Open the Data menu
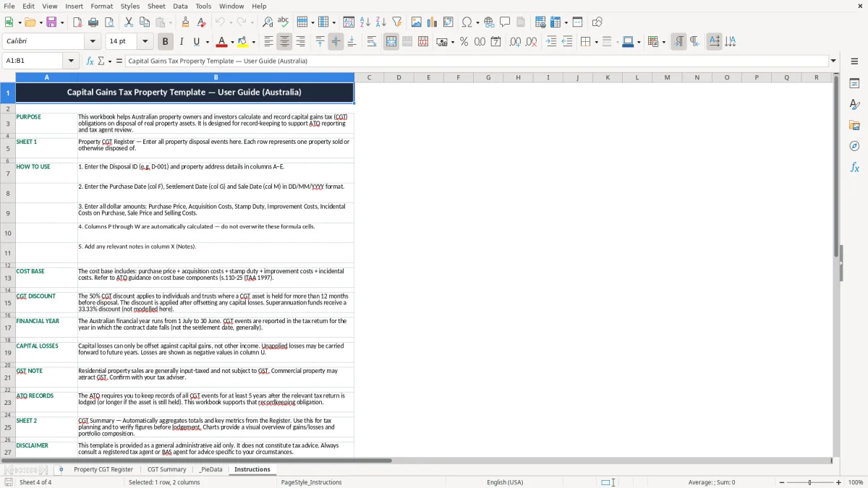The height and width of the screenshot is (488, 868). click(x=180, y=6)
